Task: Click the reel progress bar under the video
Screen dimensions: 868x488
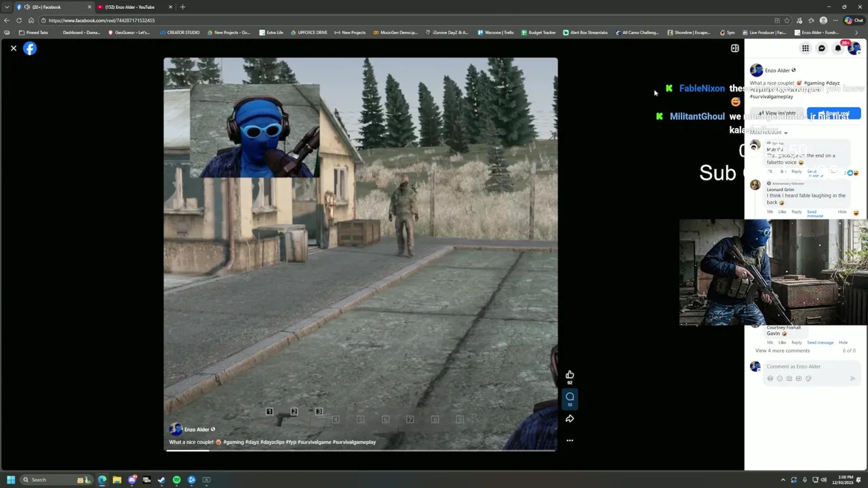Action: [361, 450]
